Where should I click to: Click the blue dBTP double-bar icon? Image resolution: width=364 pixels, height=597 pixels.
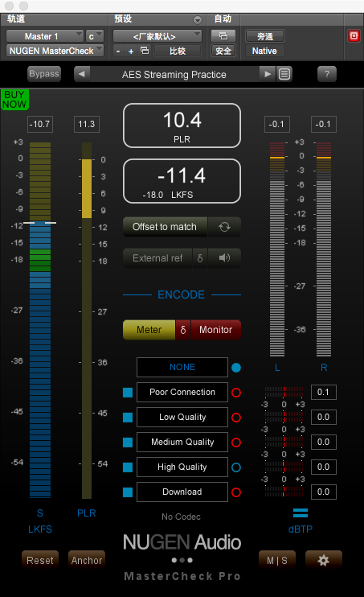click(x=301, y=513)
